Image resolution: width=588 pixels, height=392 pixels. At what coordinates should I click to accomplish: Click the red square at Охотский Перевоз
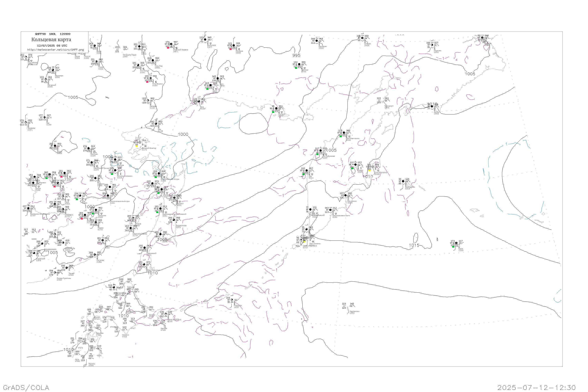pos(168,47)
